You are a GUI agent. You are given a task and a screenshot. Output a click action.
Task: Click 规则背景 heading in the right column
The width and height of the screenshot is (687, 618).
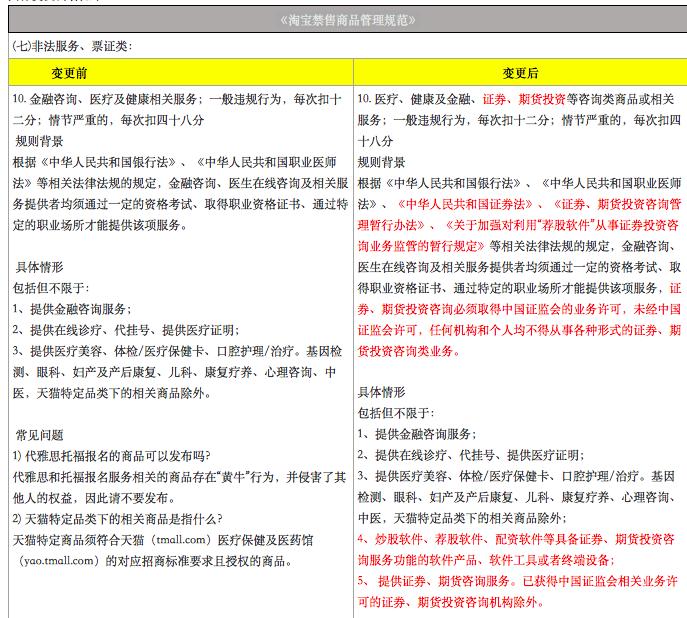[x=381, y=162]
